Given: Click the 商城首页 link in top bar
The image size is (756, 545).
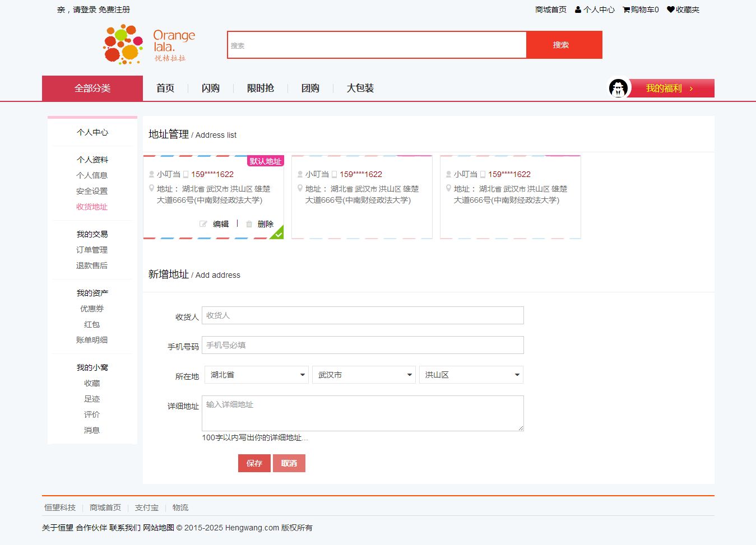Looking at the screenshot, I should click(551, 10).
